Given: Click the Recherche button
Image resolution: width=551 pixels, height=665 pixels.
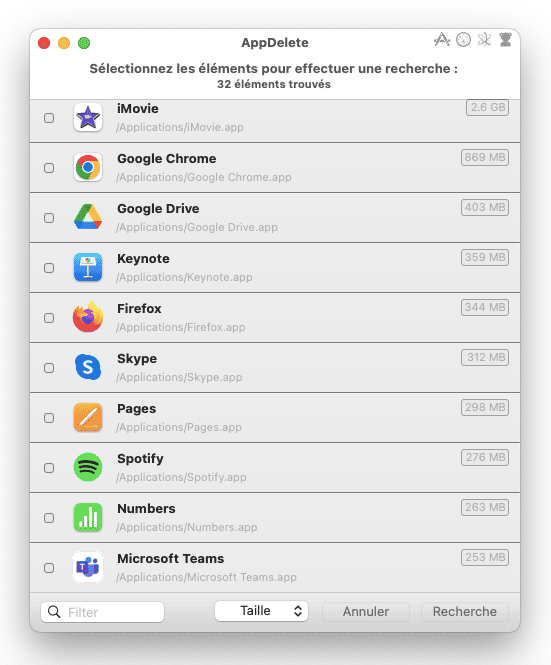Looking at the screenshot, I should point(464,612).
